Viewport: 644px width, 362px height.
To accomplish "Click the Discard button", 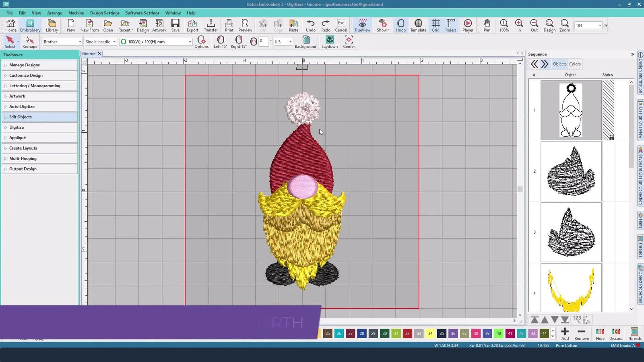I will point(616,334).
